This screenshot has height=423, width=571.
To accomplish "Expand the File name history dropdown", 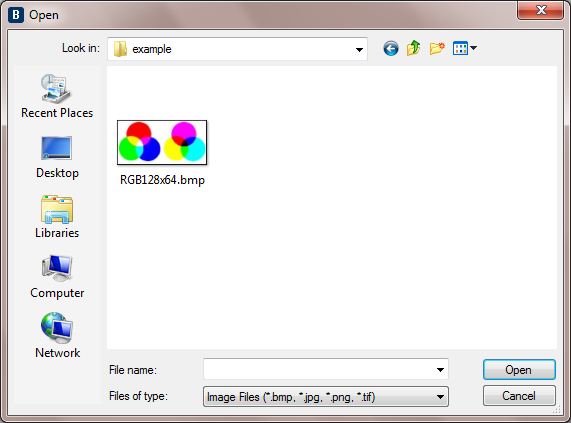I will 440,369.
